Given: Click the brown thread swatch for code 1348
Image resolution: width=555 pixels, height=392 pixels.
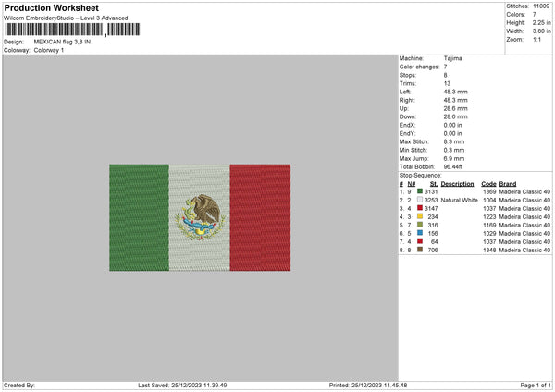Looking at the screenshot, I should (x=420, y=250).
